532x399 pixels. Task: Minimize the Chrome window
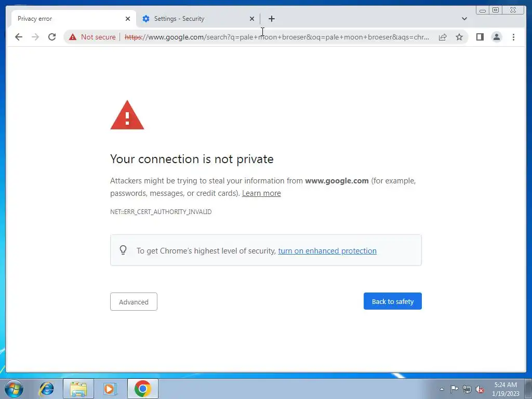pyautogui.click(x=483, y=10)
